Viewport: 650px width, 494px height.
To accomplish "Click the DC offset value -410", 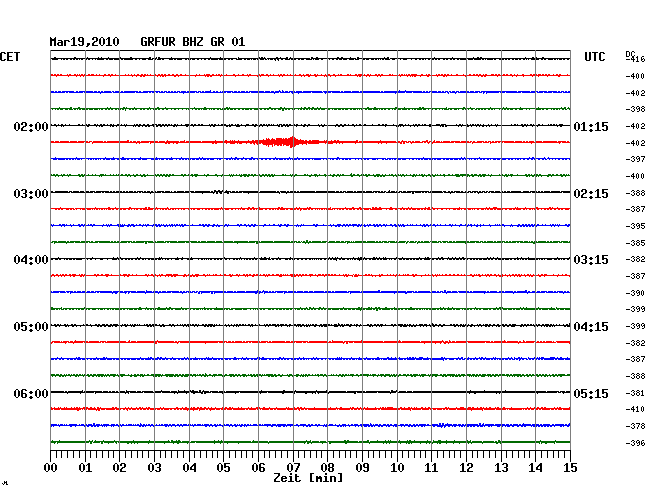I will 635,409.
